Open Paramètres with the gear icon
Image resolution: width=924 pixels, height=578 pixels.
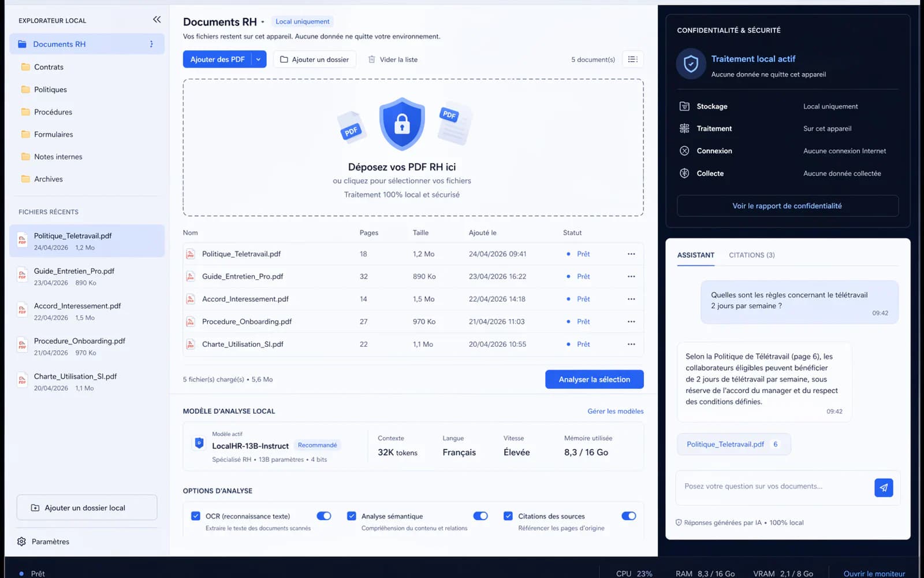pos(21,542)
